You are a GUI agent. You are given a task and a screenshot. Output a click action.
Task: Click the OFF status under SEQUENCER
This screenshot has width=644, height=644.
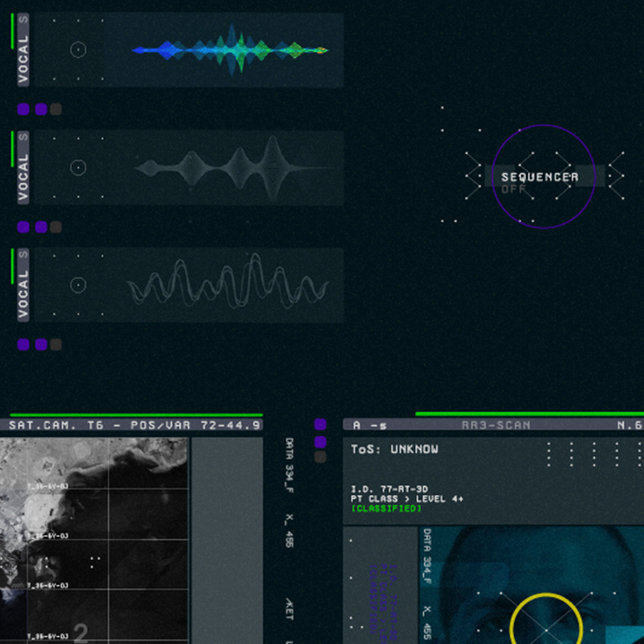(513, 189)
